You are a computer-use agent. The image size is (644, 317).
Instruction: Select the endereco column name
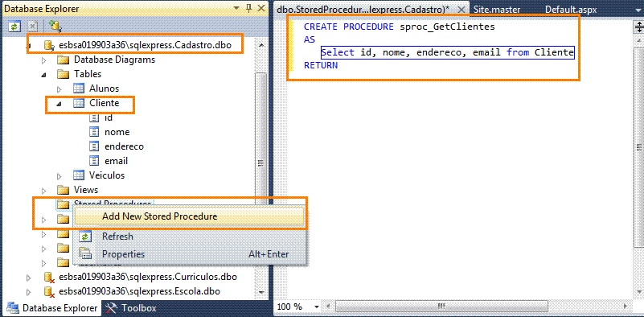pyautogui.click(x=124, y=146)
